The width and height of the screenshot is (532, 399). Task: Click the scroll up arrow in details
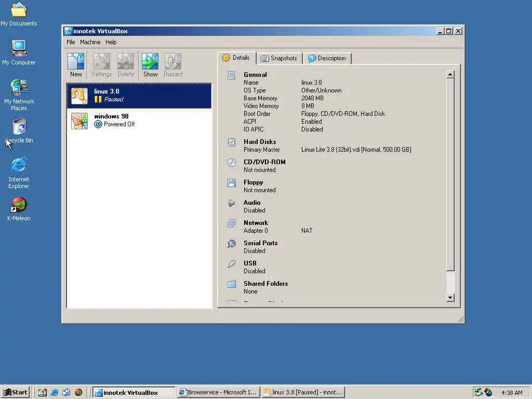[450, 74]
